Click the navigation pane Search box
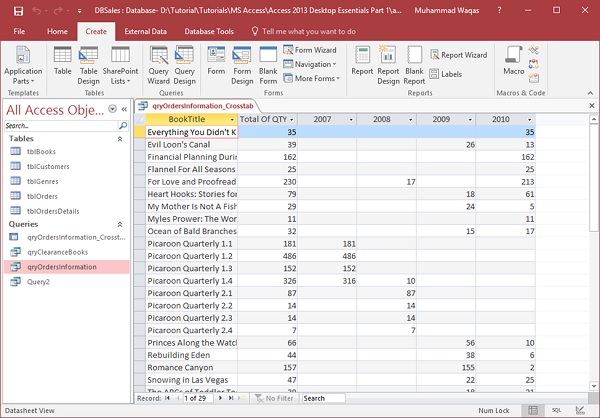This screenshot has width=600, height=418. click(x=60, y=126)
